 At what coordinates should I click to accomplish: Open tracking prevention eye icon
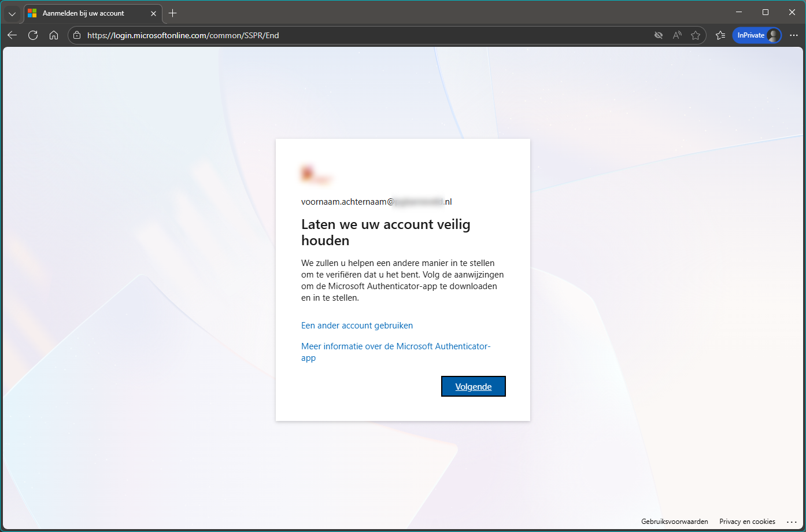click(658, 35)
